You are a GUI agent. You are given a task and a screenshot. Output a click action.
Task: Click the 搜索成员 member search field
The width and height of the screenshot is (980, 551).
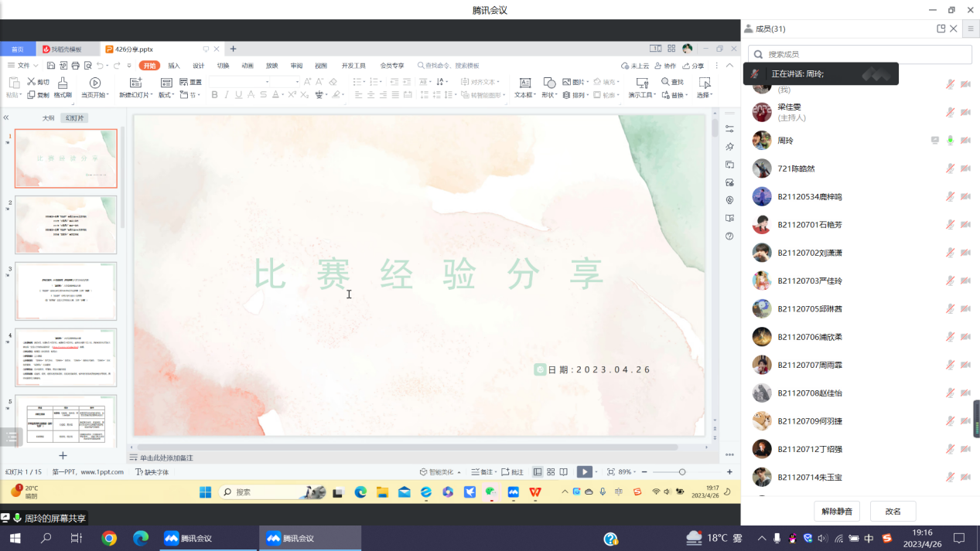pos(860,54)
